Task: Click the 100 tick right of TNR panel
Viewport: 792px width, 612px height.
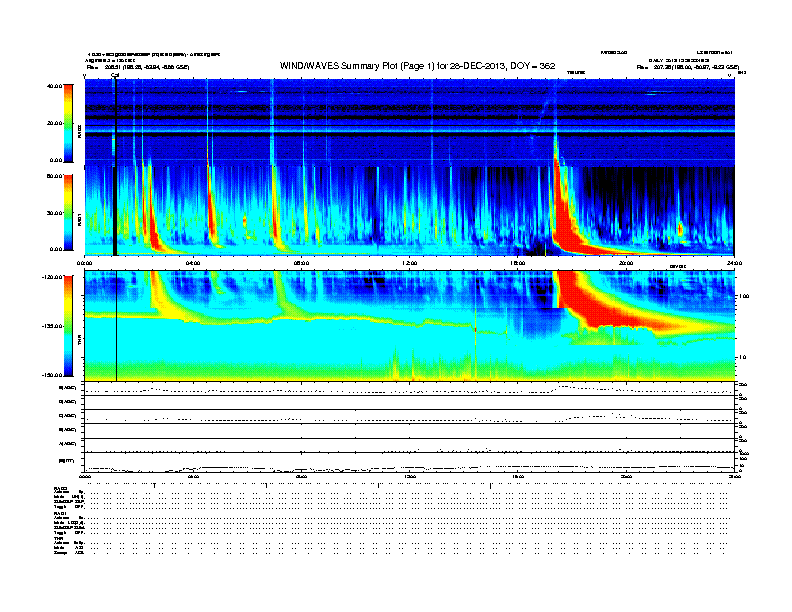Action: point(744,296)
